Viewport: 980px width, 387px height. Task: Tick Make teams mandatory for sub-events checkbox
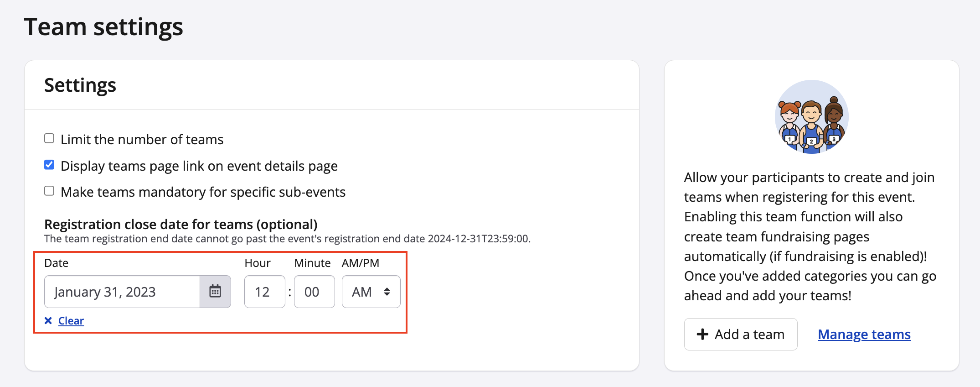[x=49, y=191]
